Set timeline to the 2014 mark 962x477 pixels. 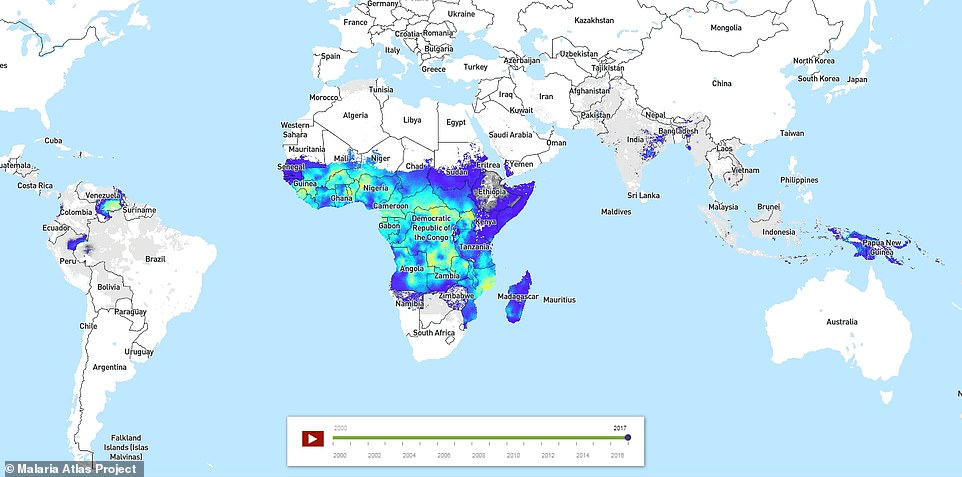point(583,453)
